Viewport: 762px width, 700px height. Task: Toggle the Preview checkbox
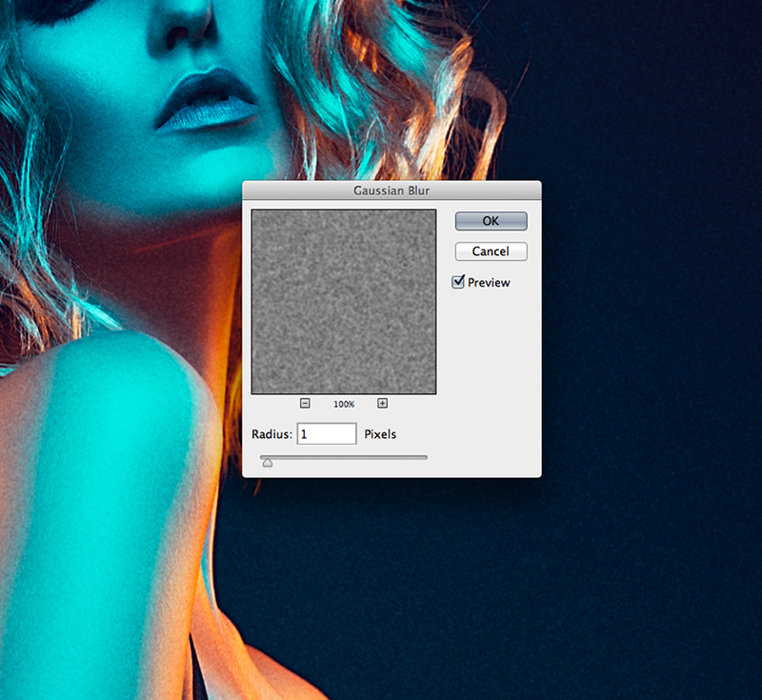(x=458, y=282)
